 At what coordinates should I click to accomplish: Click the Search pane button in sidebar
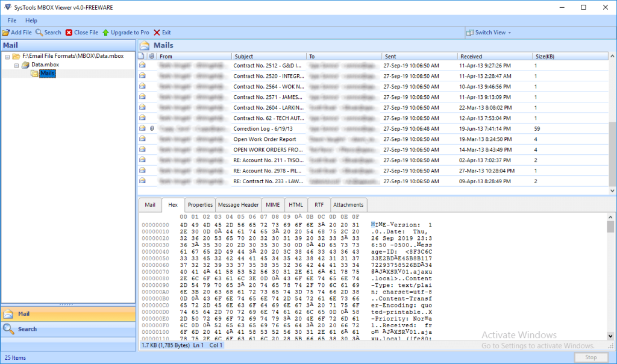[69, 329]
